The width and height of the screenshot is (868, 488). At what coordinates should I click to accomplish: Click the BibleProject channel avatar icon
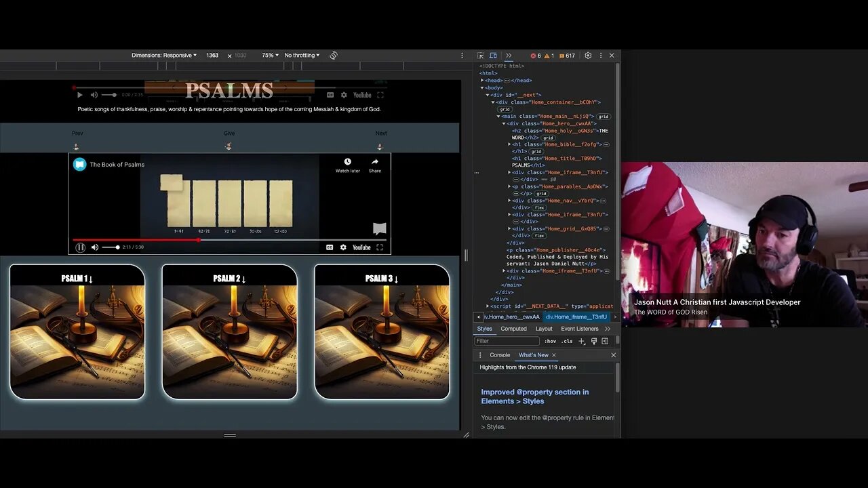79,164
